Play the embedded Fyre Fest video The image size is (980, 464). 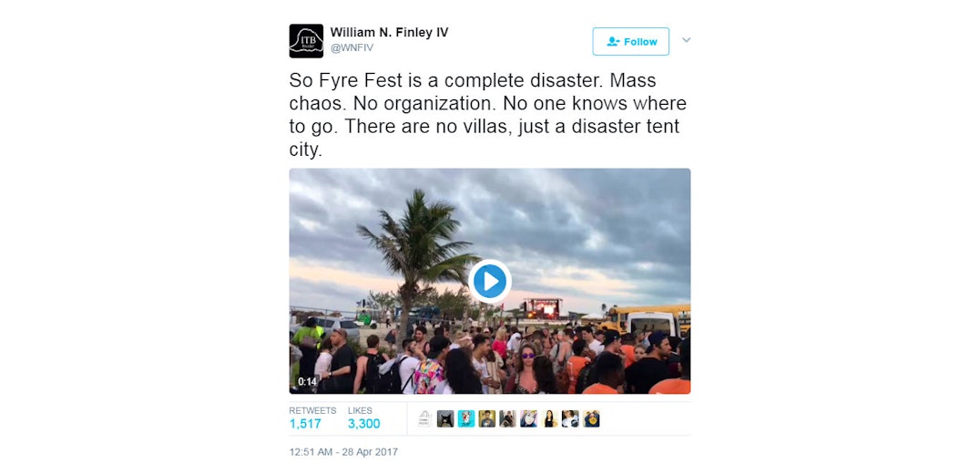[489, 281]
